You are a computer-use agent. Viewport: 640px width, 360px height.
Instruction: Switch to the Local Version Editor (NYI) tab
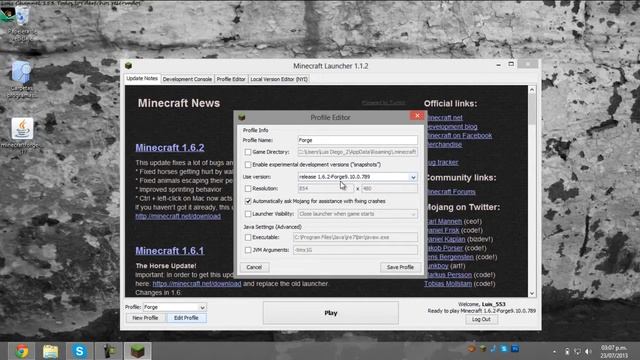point(279,79)
